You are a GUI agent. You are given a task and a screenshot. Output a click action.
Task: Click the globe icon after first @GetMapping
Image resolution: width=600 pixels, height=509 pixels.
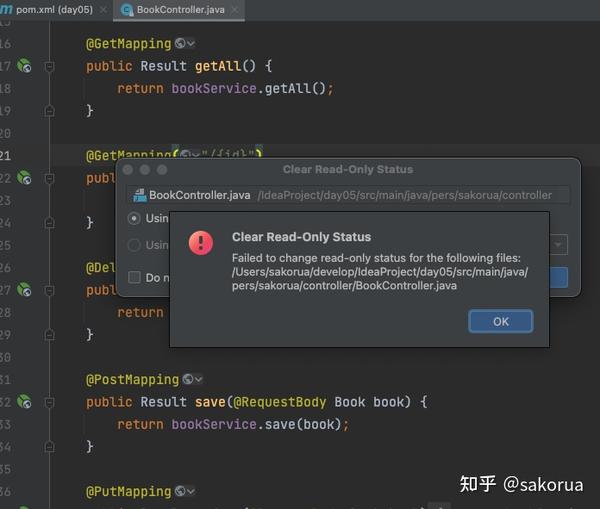point(180,44)
